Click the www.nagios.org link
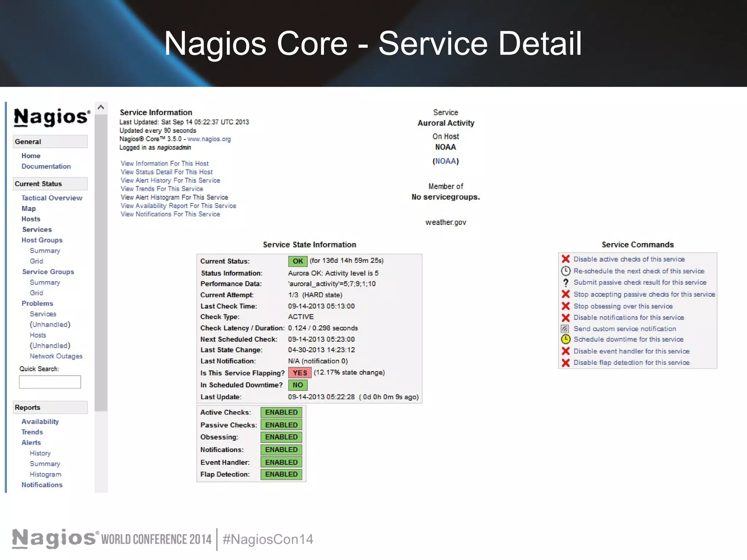The image size is (747, 560). pos(209,139)
